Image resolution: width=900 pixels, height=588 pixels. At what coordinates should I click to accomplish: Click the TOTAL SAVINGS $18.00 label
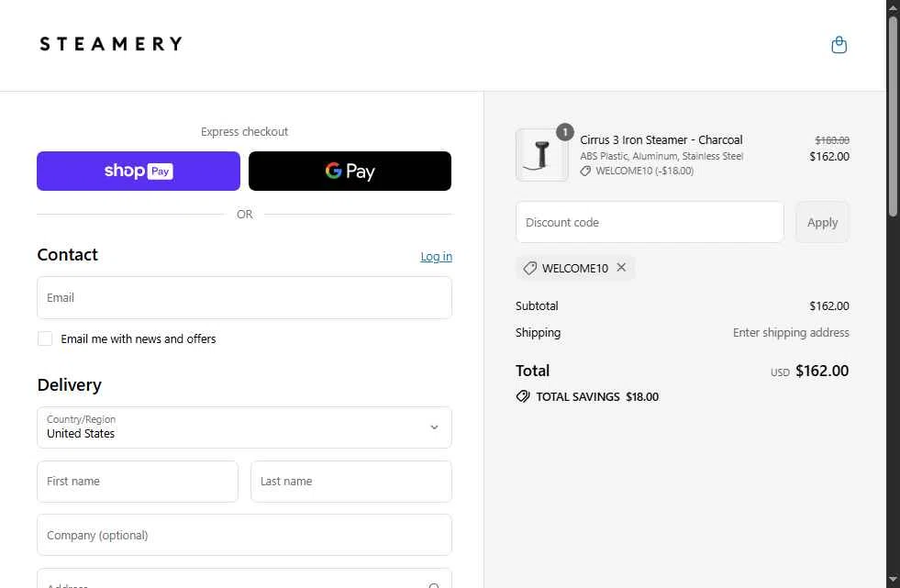(597, 396)
